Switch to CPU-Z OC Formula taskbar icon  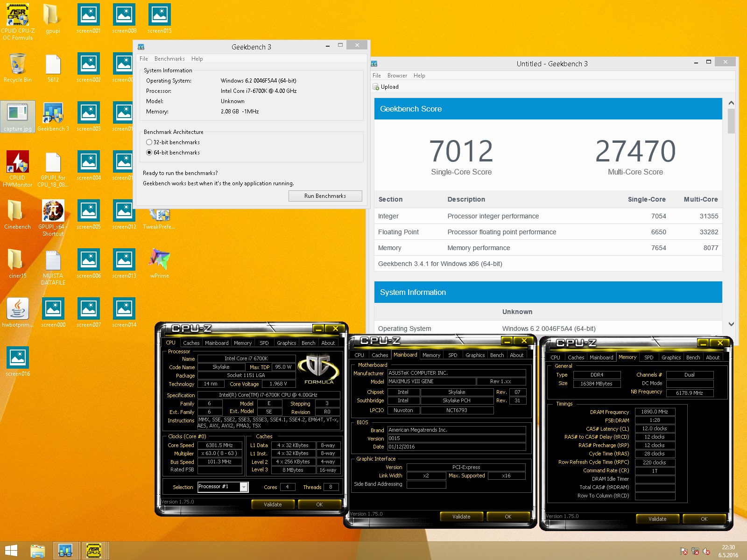click(x=94, y=551)
